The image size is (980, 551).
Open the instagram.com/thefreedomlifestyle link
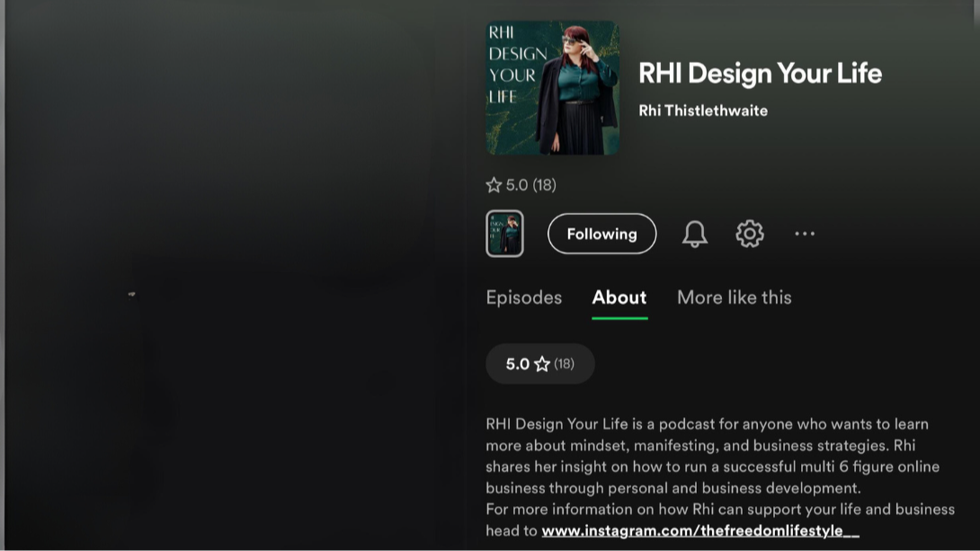(700, 531)
